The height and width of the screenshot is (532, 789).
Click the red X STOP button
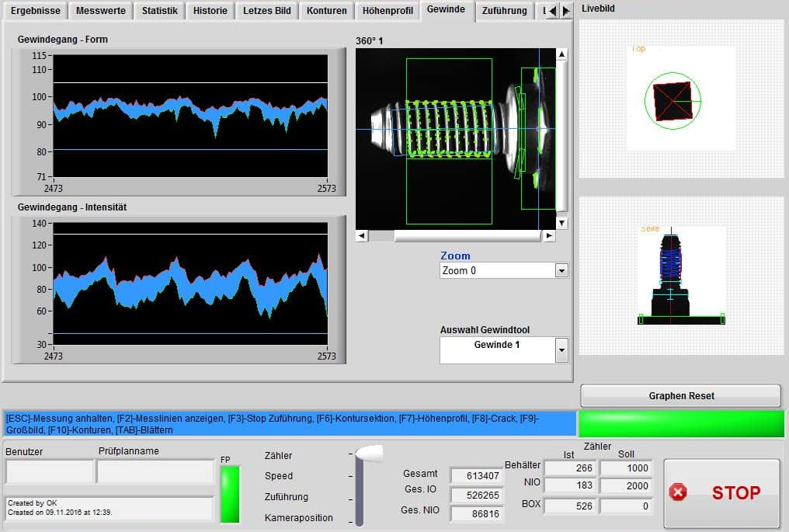pos(721,492)
